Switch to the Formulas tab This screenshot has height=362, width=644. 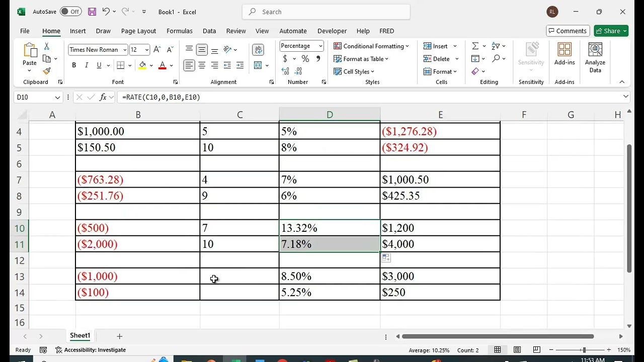point(180,31)
